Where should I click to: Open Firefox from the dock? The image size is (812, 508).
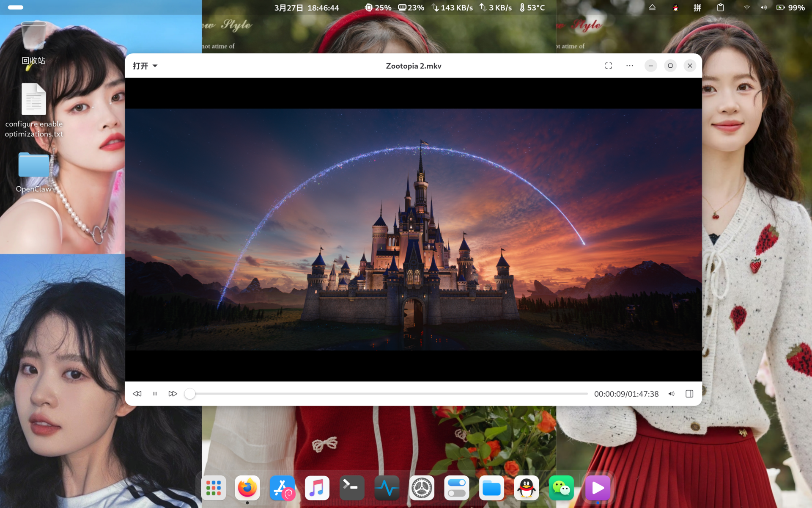[247, 488]
